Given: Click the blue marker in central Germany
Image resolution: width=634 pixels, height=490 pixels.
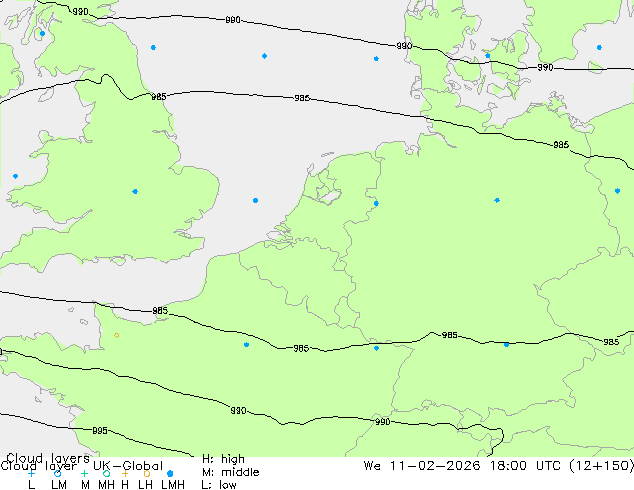Looking at the screenshot, I should point(497,200).
